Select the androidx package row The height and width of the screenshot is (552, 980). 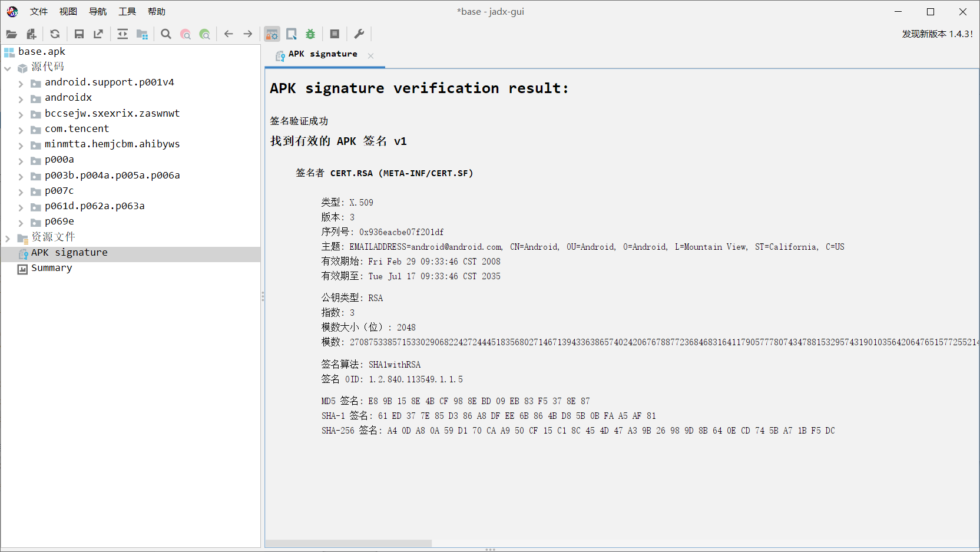coord(68,98)
